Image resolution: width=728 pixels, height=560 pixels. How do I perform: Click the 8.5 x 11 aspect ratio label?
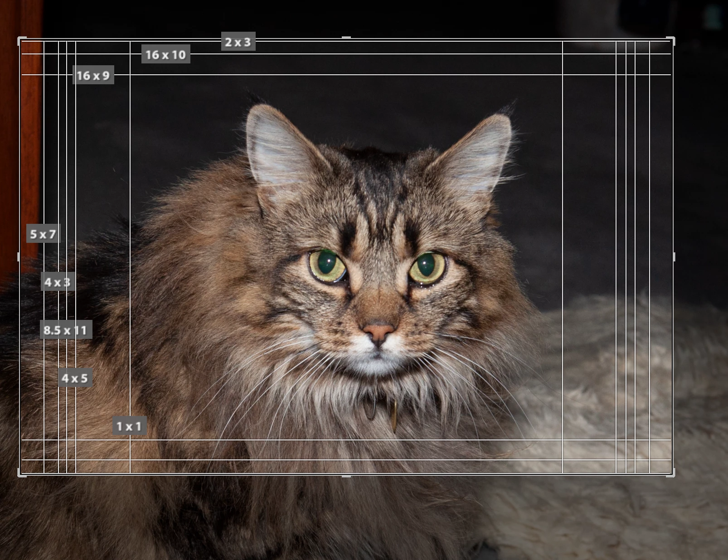pos(66,330)
